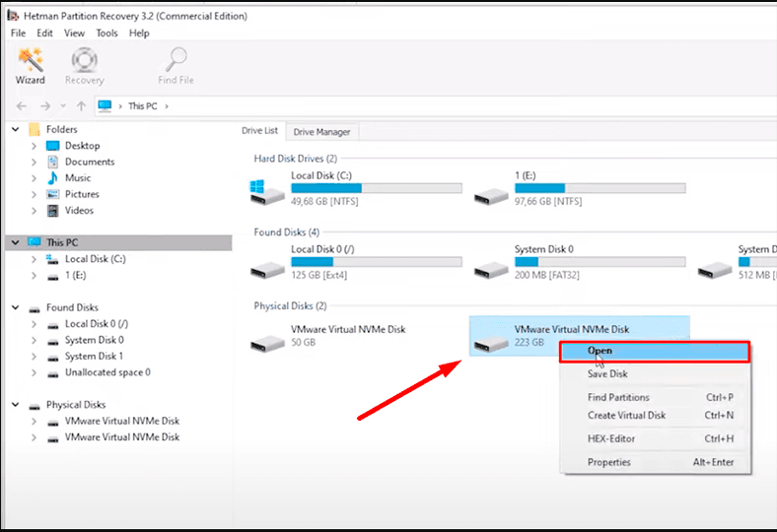Collapse the Folders tree section

tap(16, 129)
